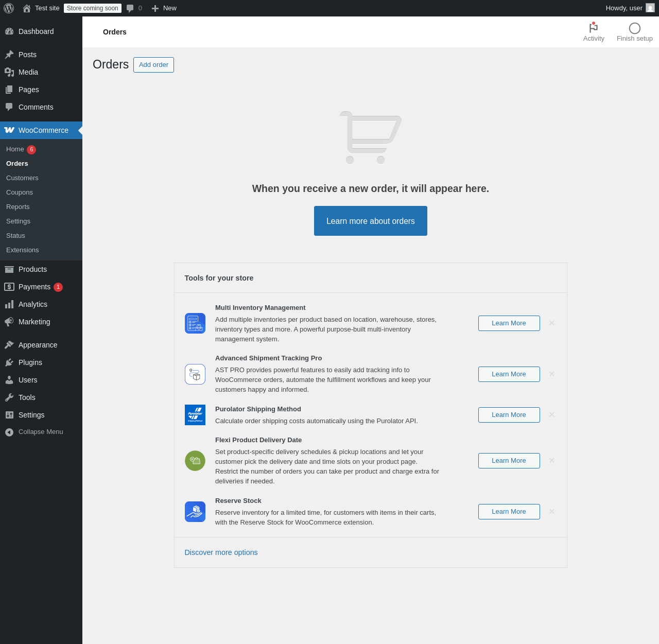
Task: Dismiss the Purolator Shipping Method suggestion
Action: tap(551, 415)
